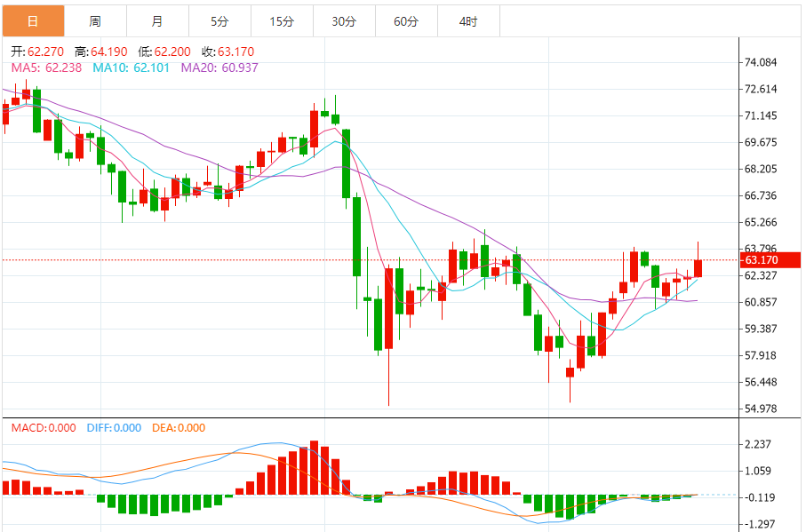The width and height of the screenshot is (806, 532).
Task: Click the 59.387 price axis label
Action: 761,329
